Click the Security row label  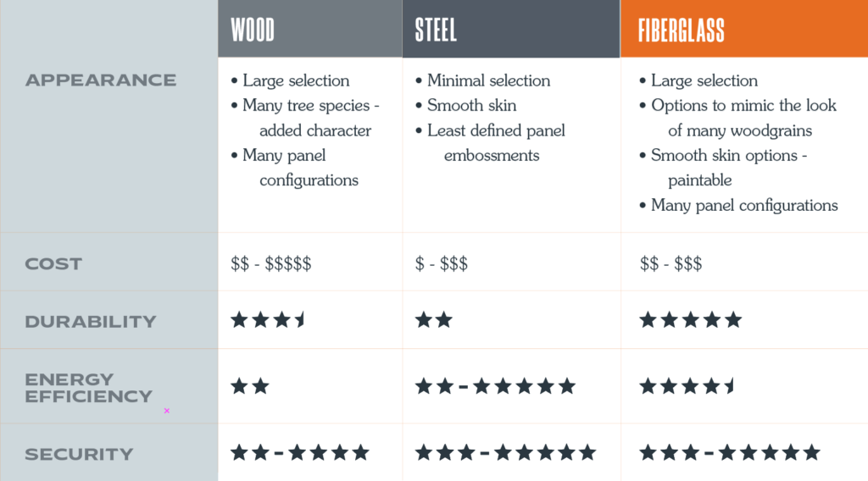pyautogui.click(x=79, y=455)
